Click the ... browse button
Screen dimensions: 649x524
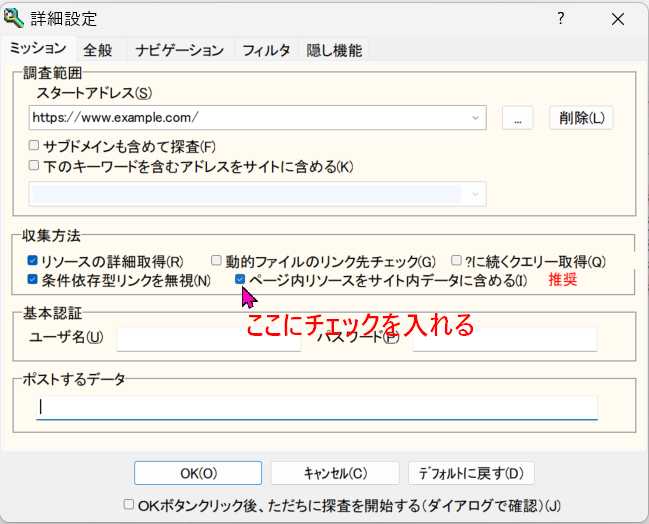tap(517, 118)
